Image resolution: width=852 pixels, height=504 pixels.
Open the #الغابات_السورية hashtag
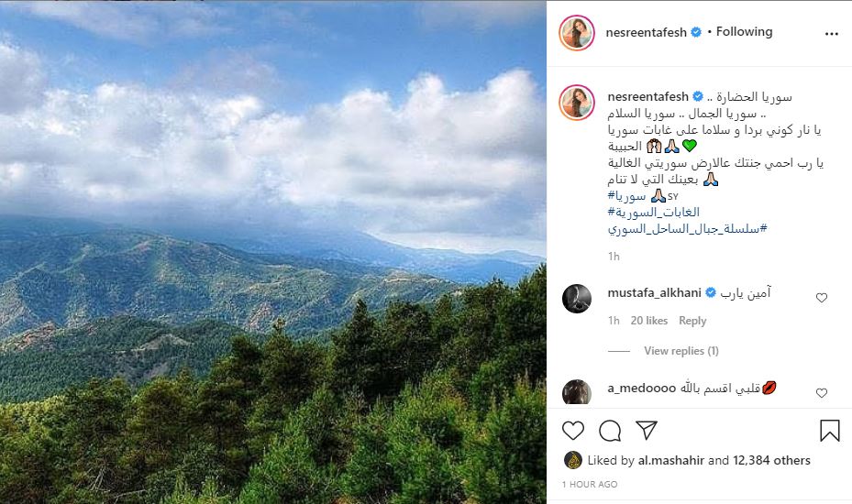tap(654, 212)
